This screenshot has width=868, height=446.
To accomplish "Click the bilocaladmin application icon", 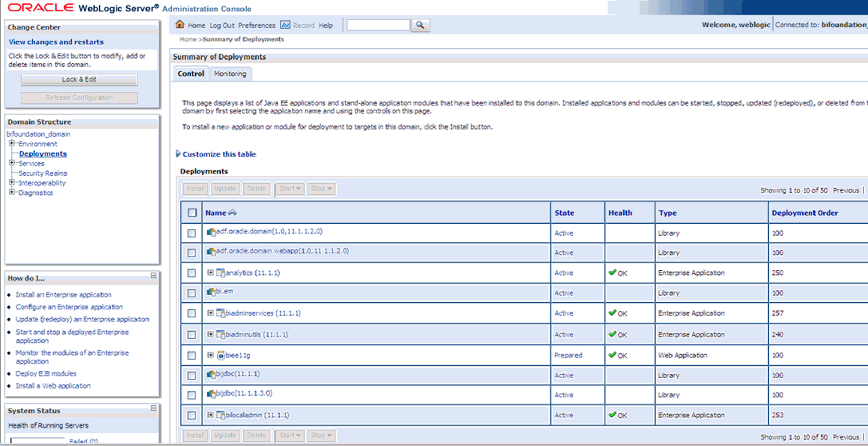I will click(221, 415).
